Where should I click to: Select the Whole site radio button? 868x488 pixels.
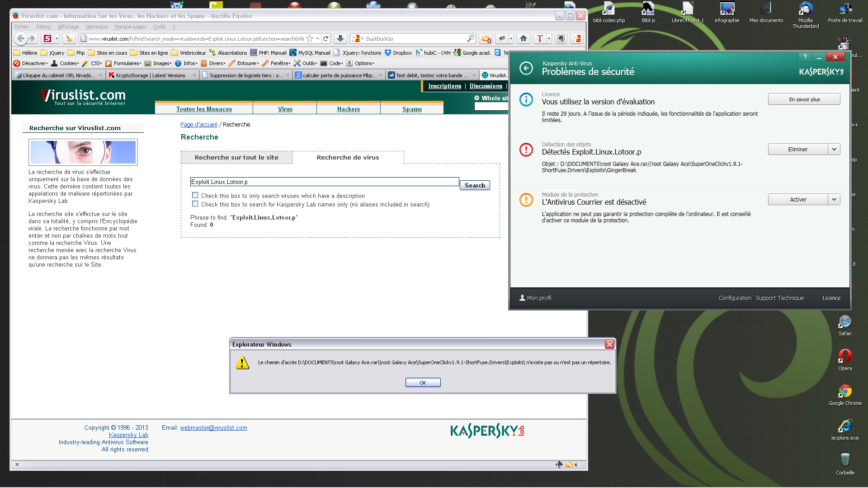[x=476, y=98]
